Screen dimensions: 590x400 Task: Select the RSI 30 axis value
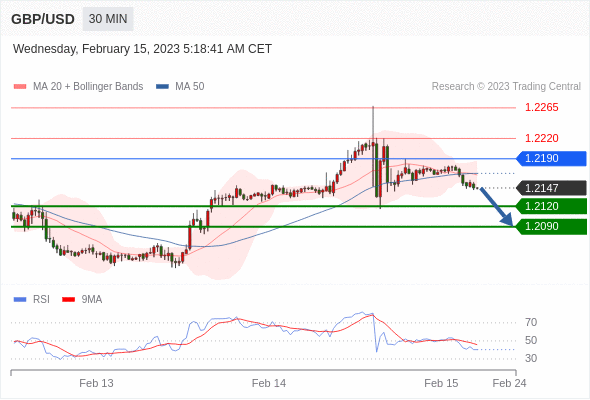coord(531,358)
